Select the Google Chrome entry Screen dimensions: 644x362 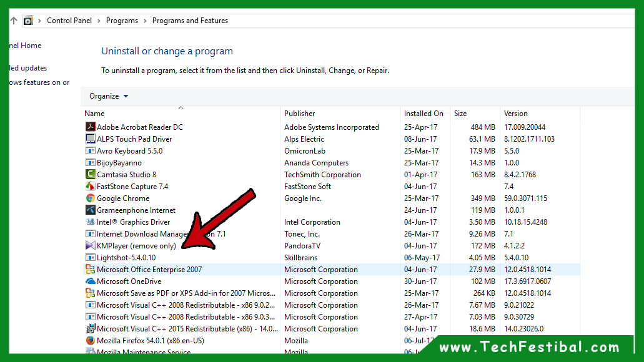(x=123, y=198)
